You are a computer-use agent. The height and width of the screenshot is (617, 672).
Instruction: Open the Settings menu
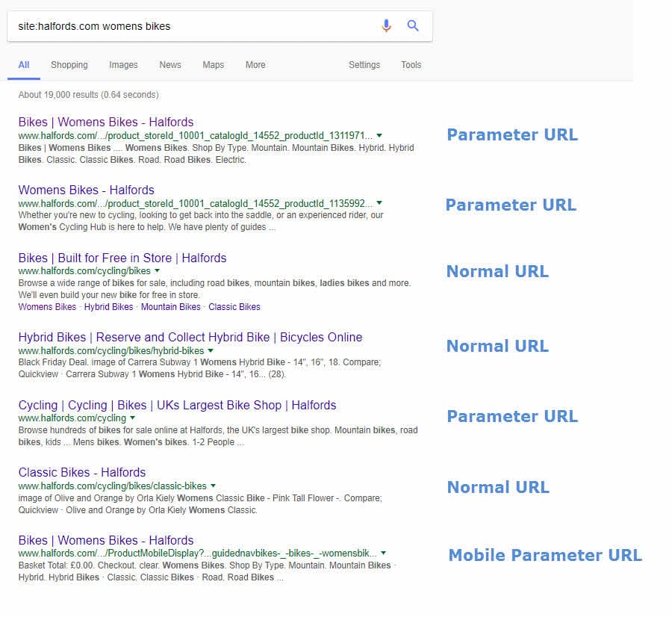click(x=364, y=65)
